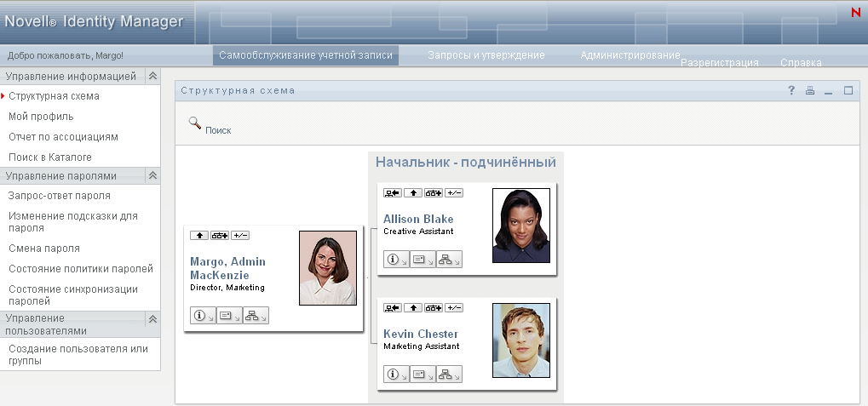The height and width of the screenshot is (406, 868).
Task: Open Margo's identity info icon
Action: (x=203, y=315)
